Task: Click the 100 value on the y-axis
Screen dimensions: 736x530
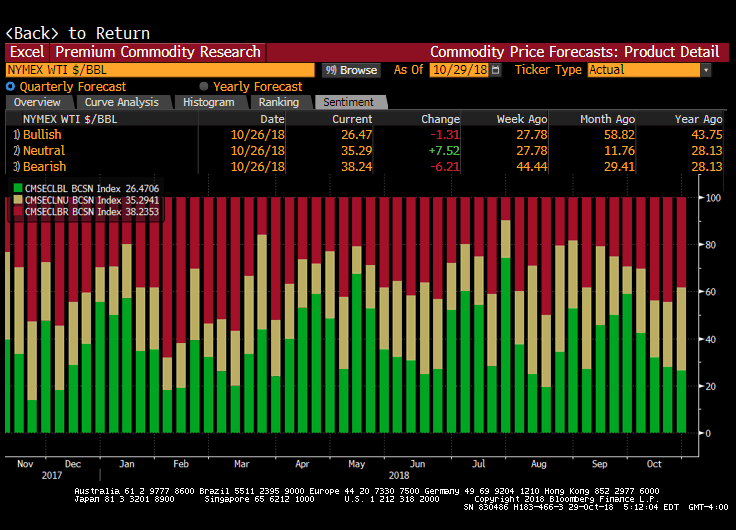Action: (713, 198)
